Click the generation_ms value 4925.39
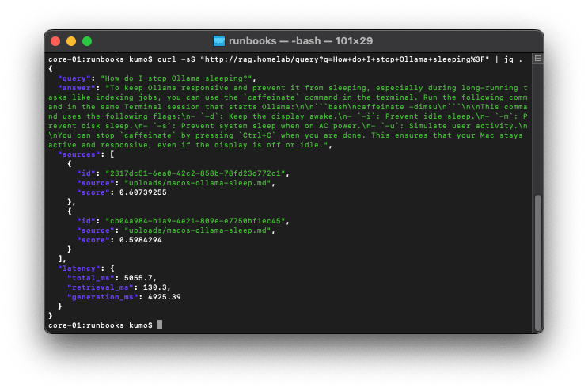 [165, 296]
